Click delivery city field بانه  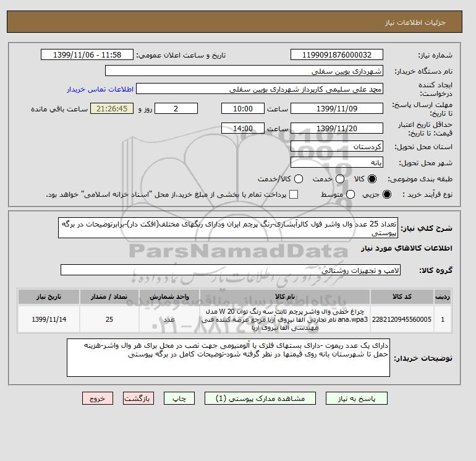(x=337, y=162)
